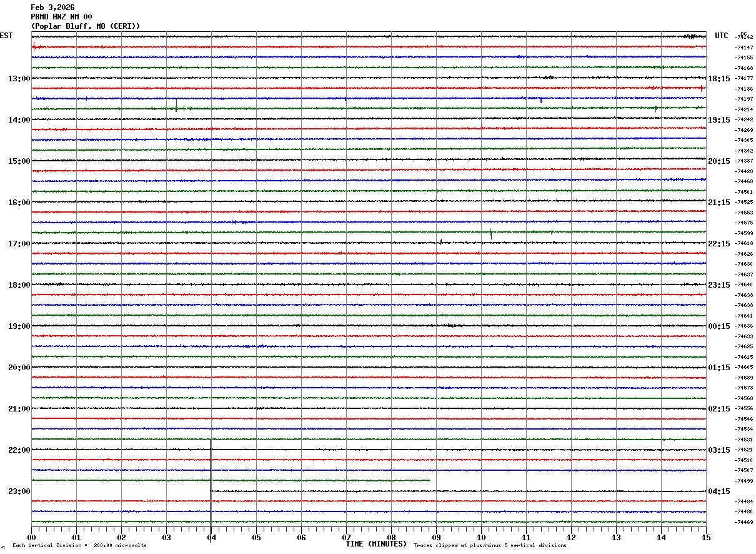This screenshot has width=756, height=554.
Task: Click minute tick label '01' on x-axis
Action: (x=76, y=537)
